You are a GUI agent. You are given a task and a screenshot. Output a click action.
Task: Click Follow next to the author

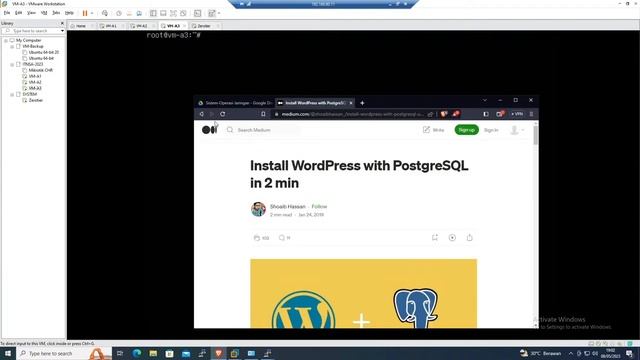[x=319, y=207]
